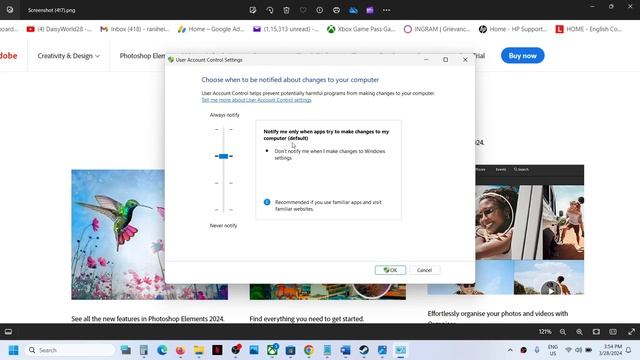Image resolution: width=640 pixels, height=360 pixels.
Task: Set UAC slider to the top Always notify tick
Action: pyautogui.click(x=223, y=129)
